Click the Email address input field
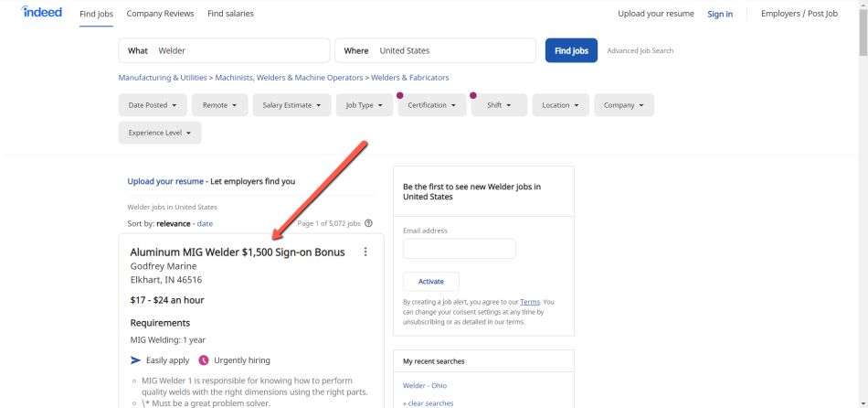The image size is (868, 408). pyautogui.click(x=460, y=249)
